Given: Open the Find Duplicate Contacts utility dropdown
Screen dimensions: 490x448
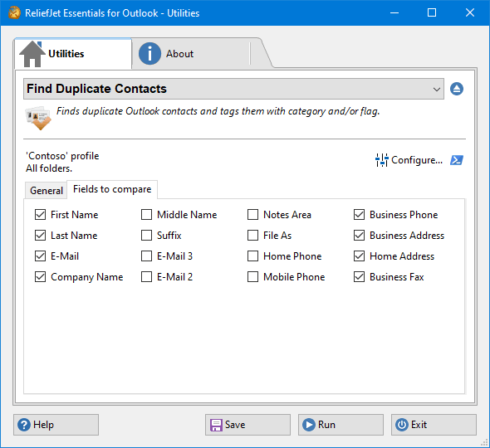Looking at the screenshot, I should tap(233, 89).
